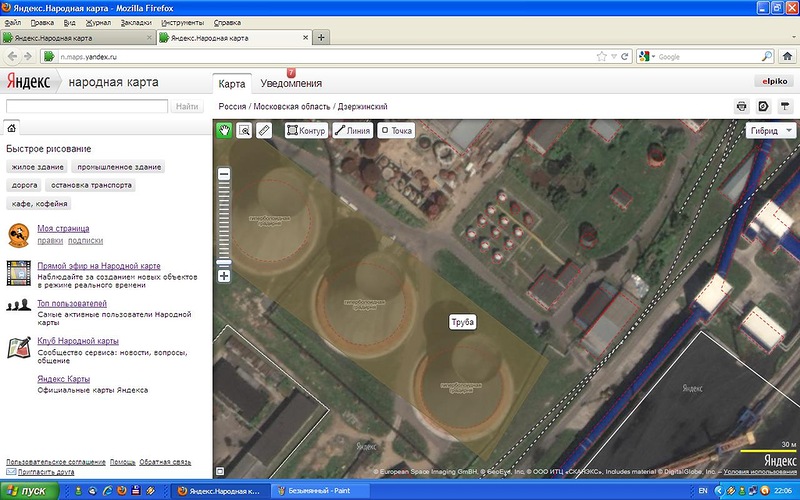This screenshot has width=800, height=500.
Task: Expand the Google search engine dropdown
Action: click(647, 57)
